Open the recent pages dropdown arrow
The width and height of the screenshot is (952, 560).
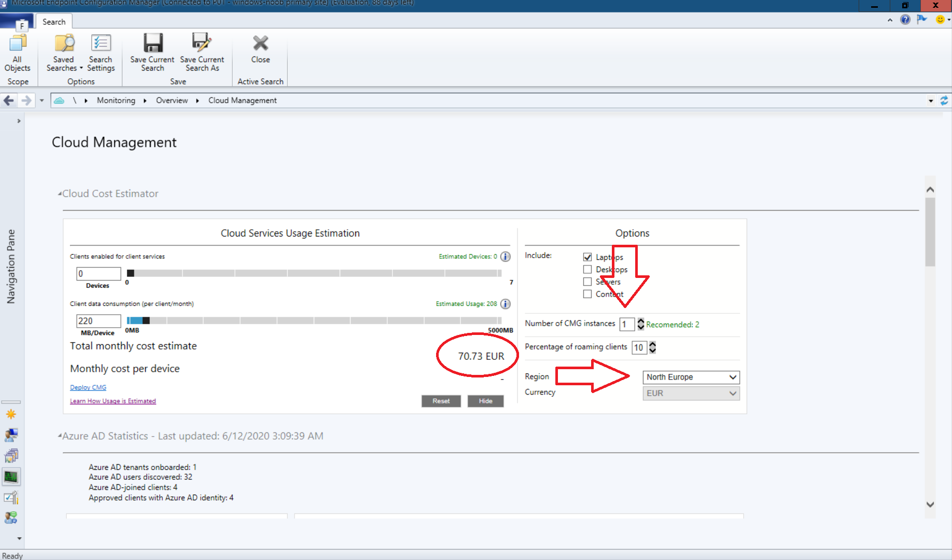click(x=41, y=101)
